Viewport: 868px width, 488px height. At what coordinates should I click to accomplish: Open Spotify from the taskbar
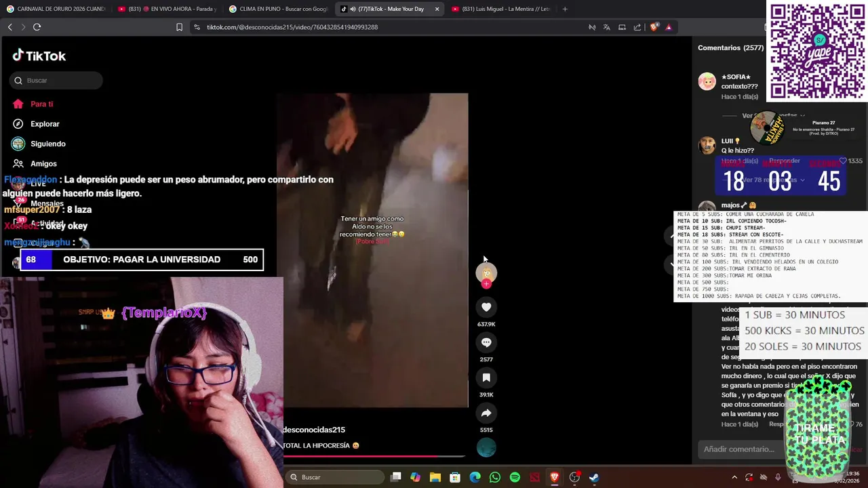point(515,477)
